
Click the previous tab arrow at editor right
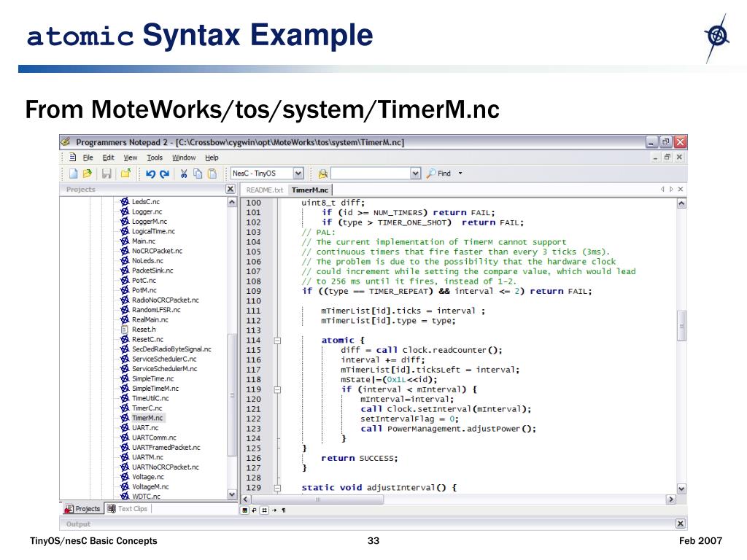coord(662,189)
